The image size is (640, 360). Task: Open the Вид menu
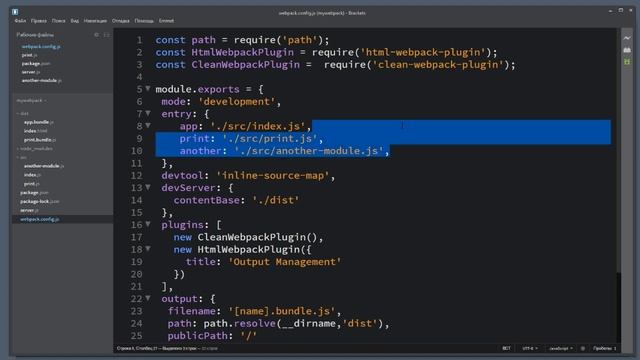(x=75, y=20)
